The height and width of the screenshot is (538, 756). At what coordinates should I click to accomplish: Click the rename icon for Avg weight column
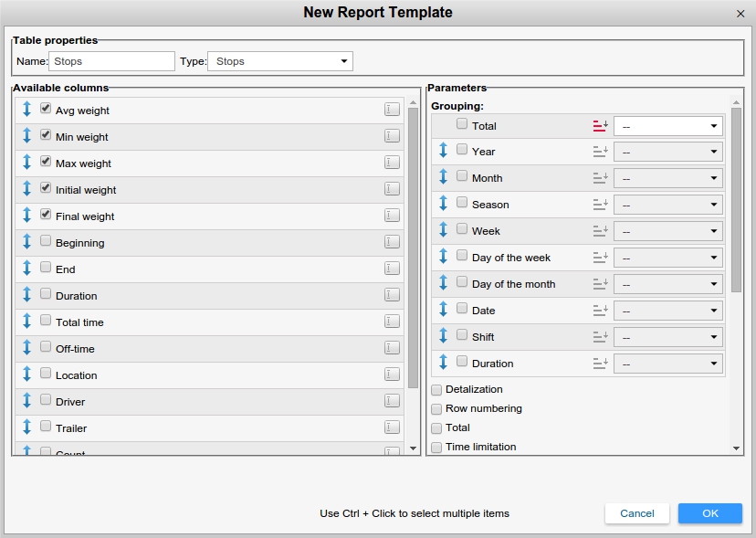click(392, 110)
